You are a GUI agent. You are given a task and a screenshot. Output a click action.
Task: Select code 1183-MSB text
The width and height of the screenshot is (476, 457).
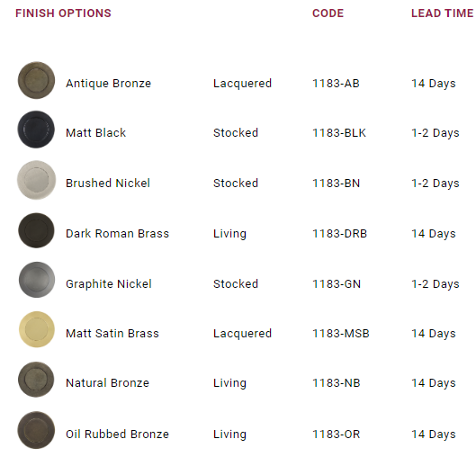(341, 334)
